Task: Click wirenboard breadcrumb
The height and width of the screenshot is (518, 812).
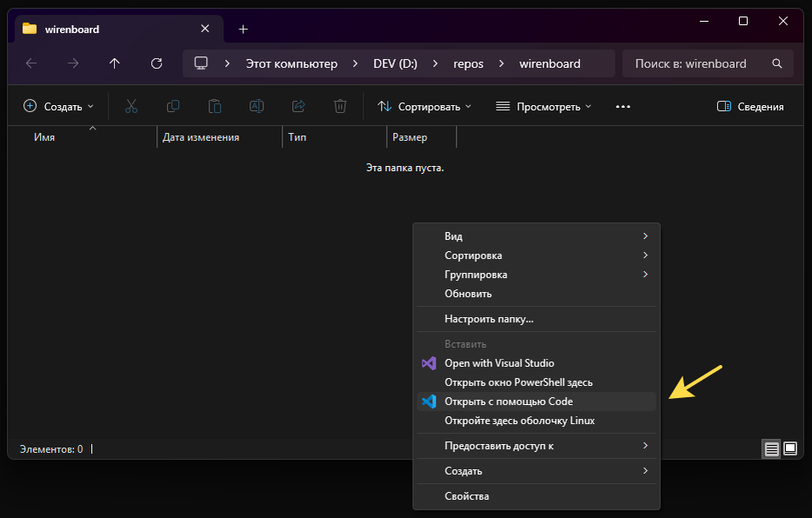Action: click(549, 63)
